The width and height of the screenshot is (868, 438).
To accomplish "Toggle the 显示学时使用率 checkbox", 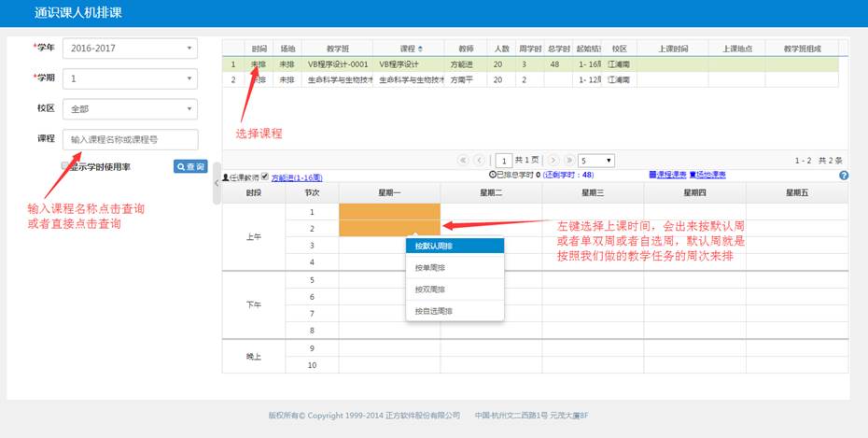I will [65, 165].
